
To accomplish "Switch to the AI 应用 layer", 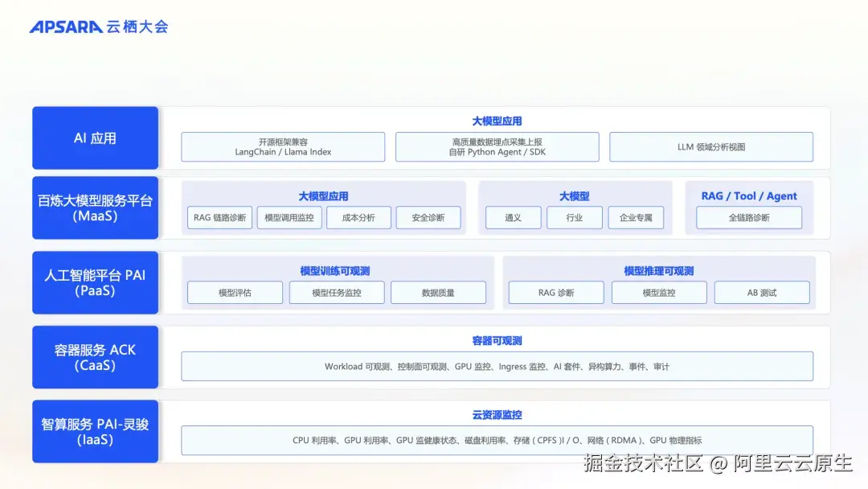I will [94, 138].
